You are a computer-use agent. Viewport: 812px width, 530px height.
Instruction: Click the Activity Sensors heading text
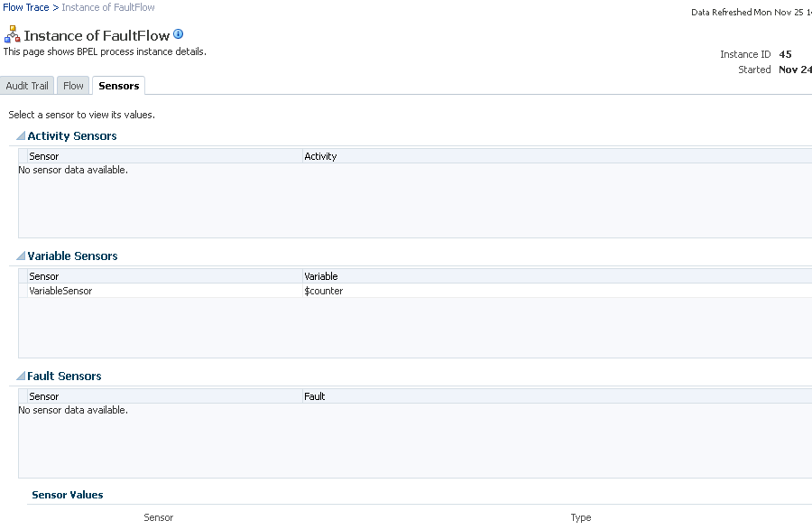coord(72,135)
